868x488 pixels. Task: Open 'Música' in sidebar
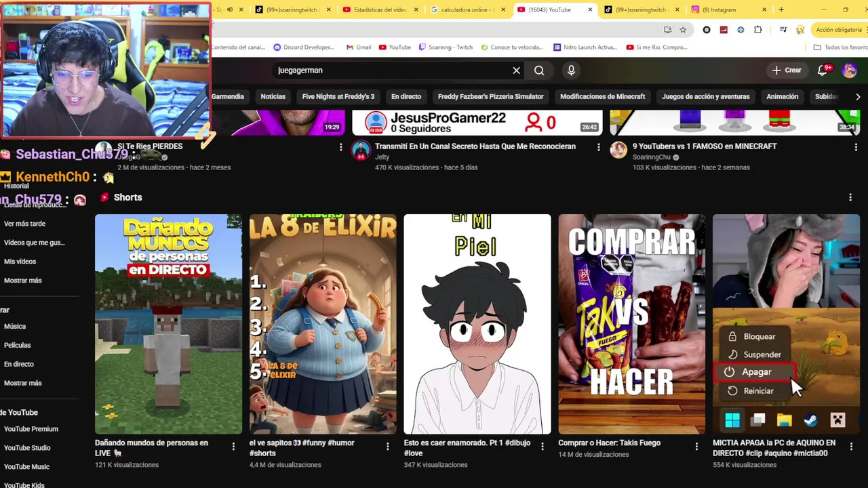[x=15, y=327]
